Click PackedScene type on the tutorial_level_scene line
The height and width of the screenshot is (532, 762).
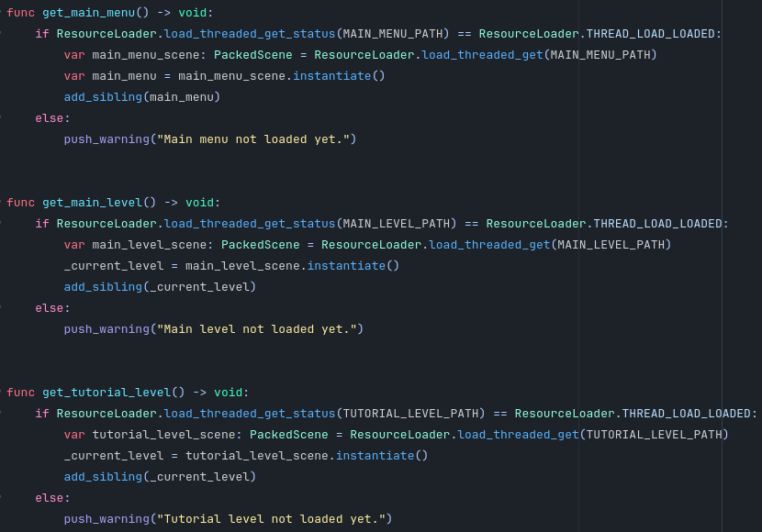[289, 435]
